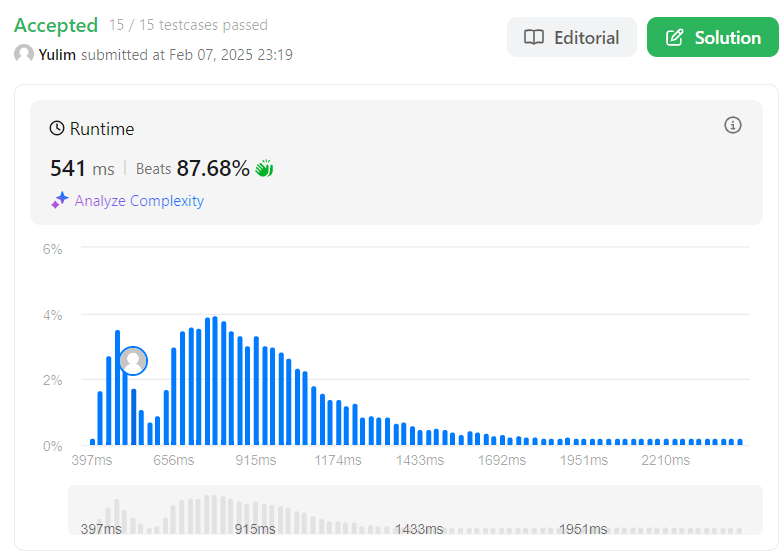Click the mini range overview at 1433ms
The image size is (783, 559).
[x=419, y=529]
